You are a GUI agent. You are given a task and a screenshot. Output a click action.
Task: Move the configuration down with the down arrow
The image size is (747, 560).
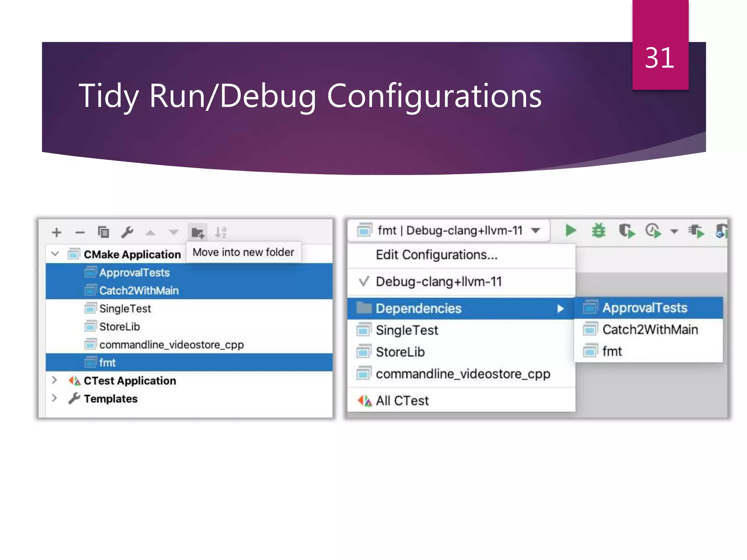click(x=174, y=233)
